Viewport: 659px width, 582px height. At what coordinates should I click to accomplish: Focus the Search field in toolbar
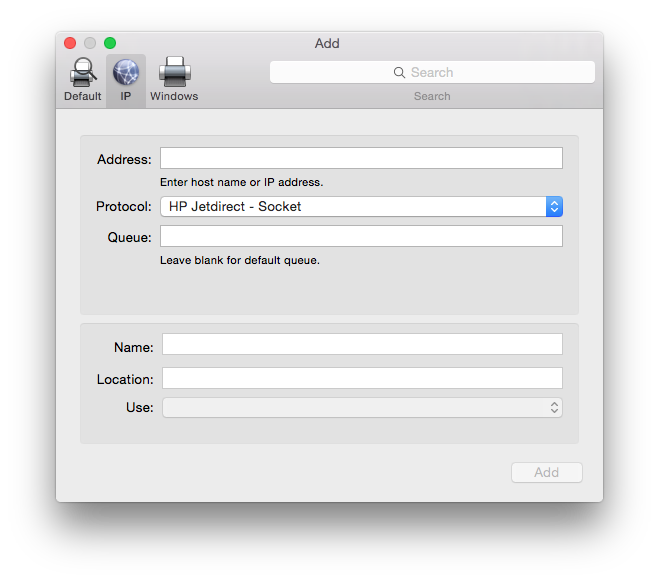tap(432, 72)
